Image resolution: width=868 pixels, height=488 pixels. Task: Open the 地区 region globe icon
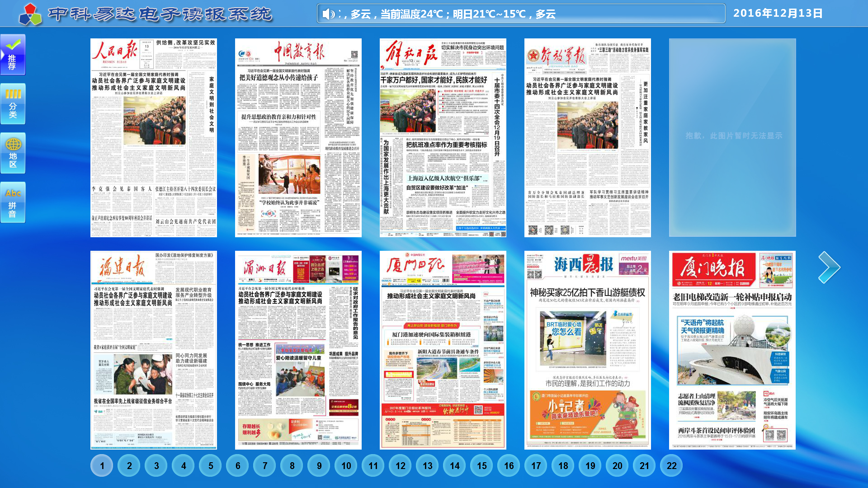click(13, 153)
